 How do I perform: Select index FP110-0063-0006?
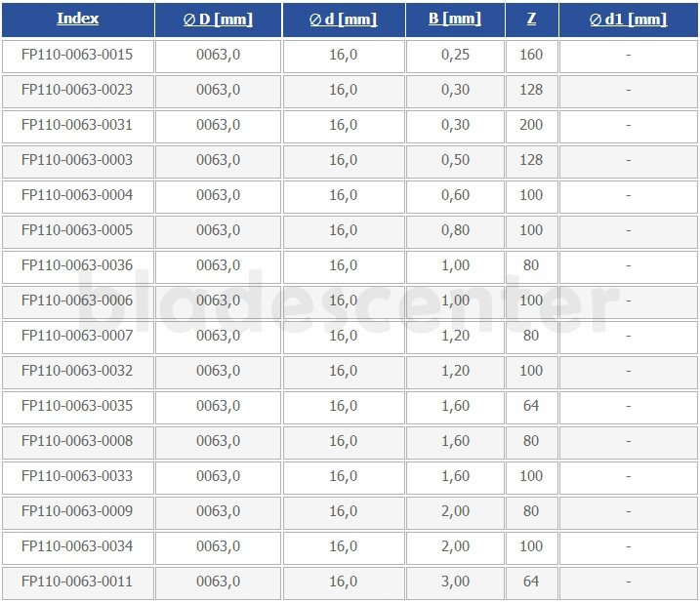tap(77, 301)
